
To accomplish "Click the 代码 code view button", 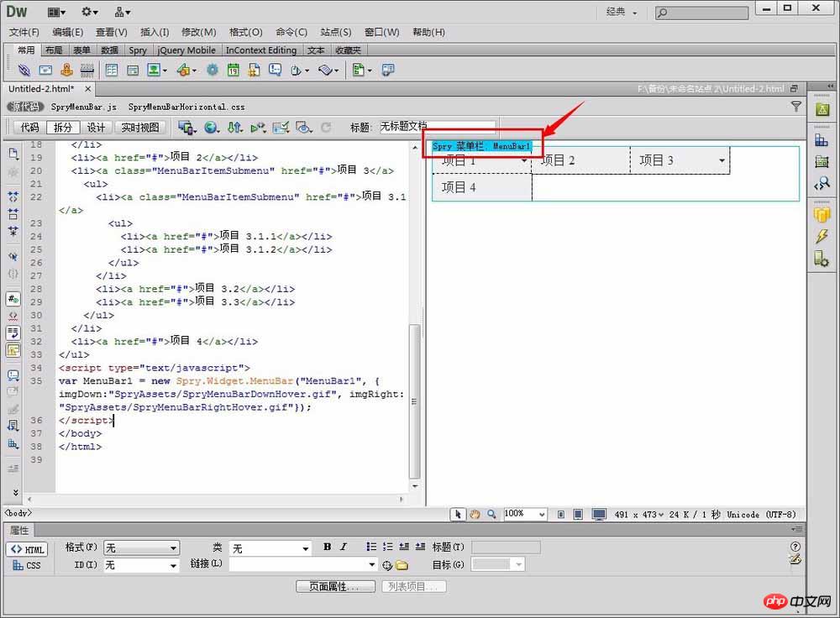I will (x=30, y=128).
